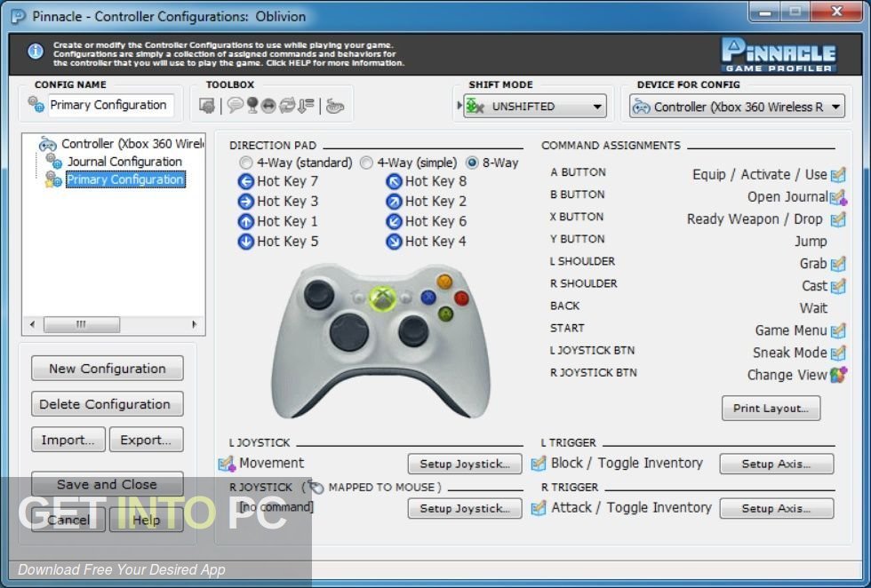Image resolution: width=871 pixels, height=588 pixels.
Task: Click Setup Axis for R TRIGGER
Action: click(777, 508)
